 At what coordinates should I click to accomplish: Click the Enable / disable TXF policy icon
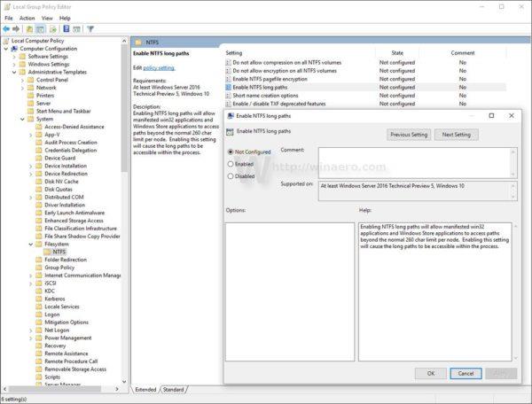[229, 104]
